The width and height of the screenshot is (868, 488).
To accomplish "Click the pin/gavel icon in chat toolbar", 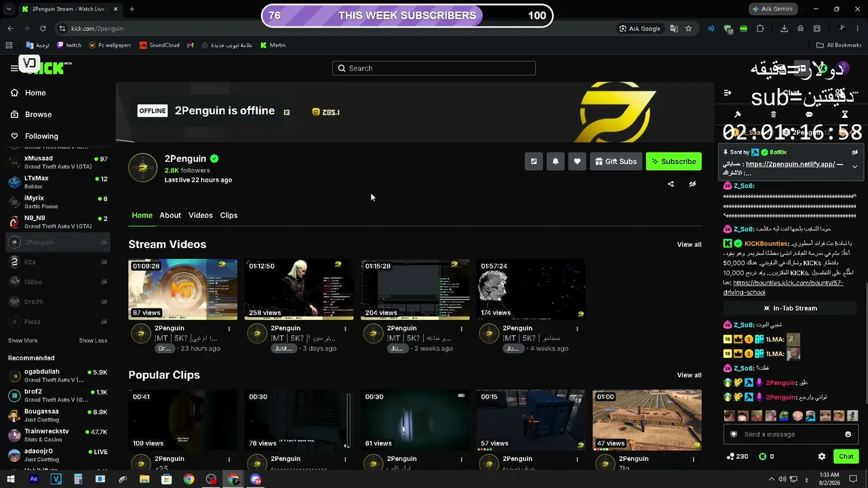I will (738, 115).
